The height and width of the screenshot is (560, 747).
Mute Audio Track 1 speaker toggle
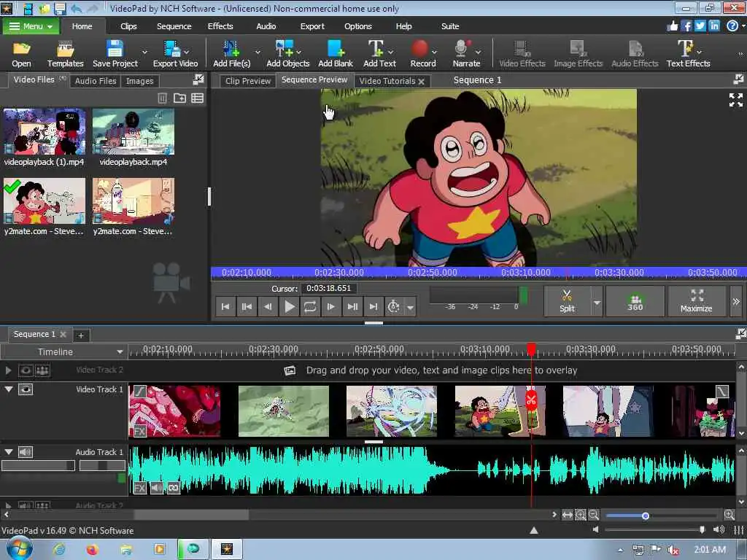click(26, 451)
